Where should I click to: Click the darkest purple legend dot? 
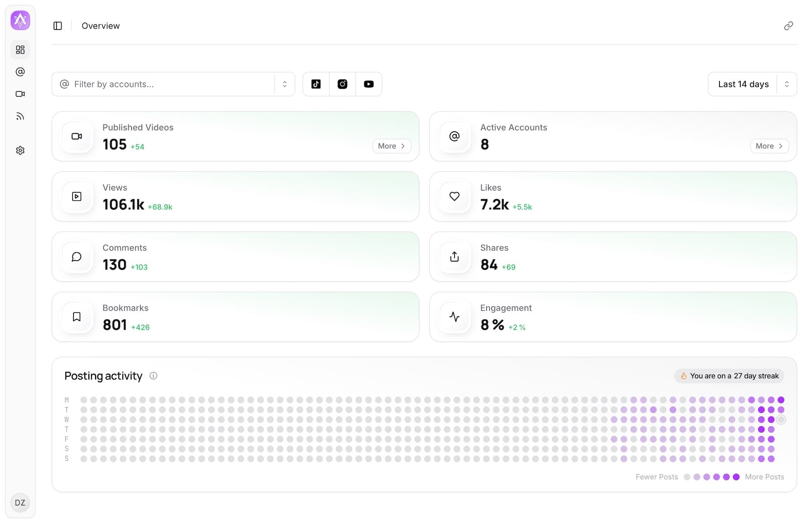pyautogui.click(x=736, y=477)
